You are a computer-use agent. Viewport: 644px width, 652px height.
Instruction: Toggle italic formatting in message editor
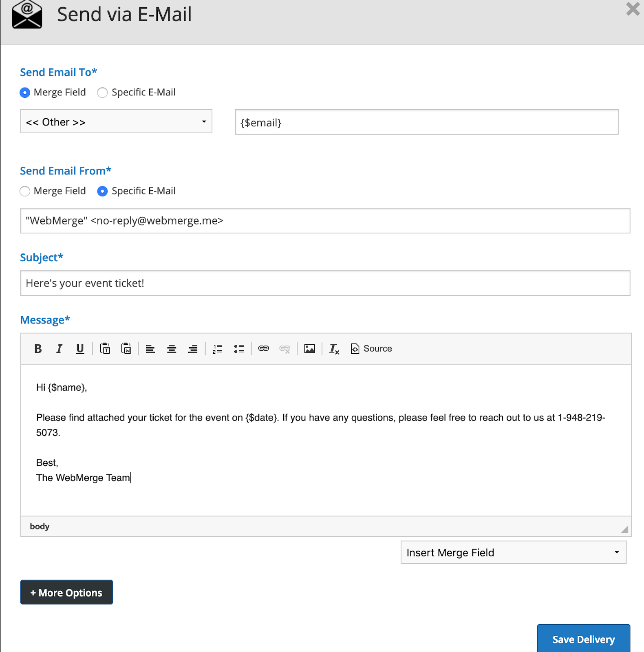point(59,349)
